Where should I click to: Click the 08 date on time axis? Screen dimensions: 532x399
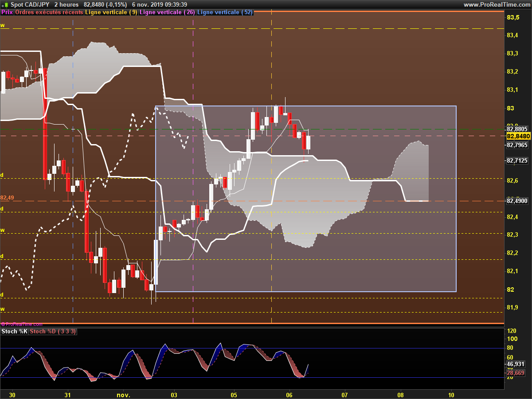pyautogui.click(x=401, y=395)
